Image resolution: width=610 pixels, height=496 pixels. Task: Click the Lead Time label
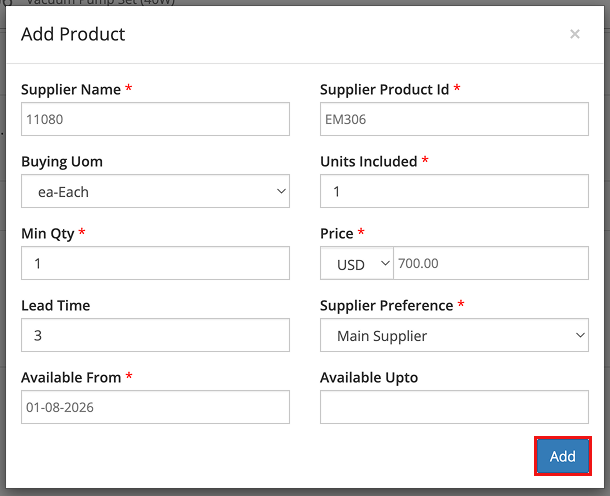54,306
